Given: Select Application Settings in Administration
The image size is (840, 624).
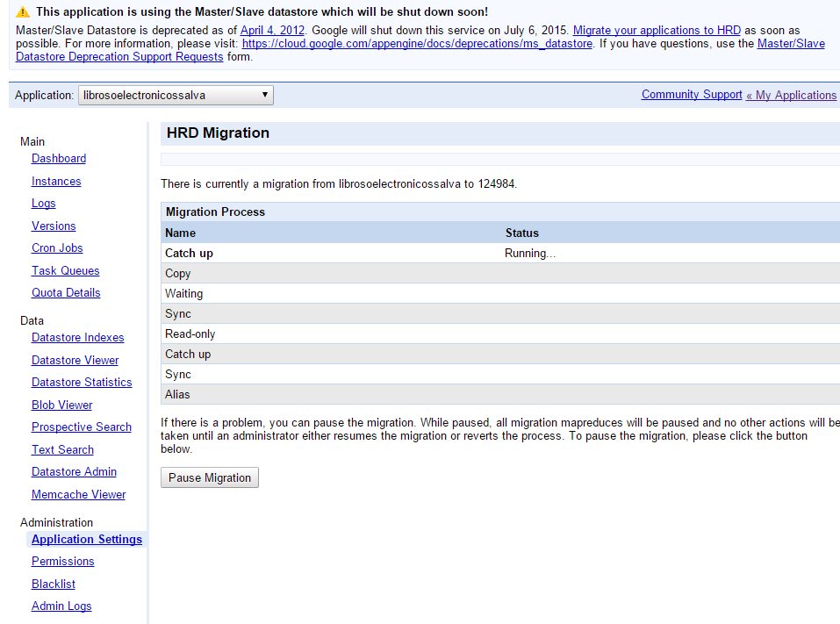Looking at the screenshot, I should click(87, 540).
